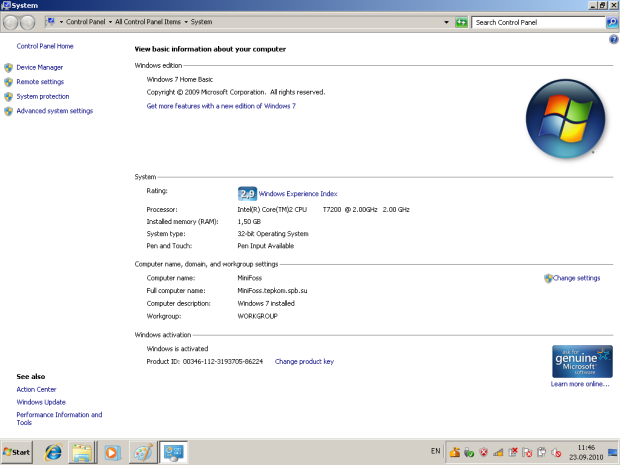Click Control Panel in the breadcrumb

85,22
